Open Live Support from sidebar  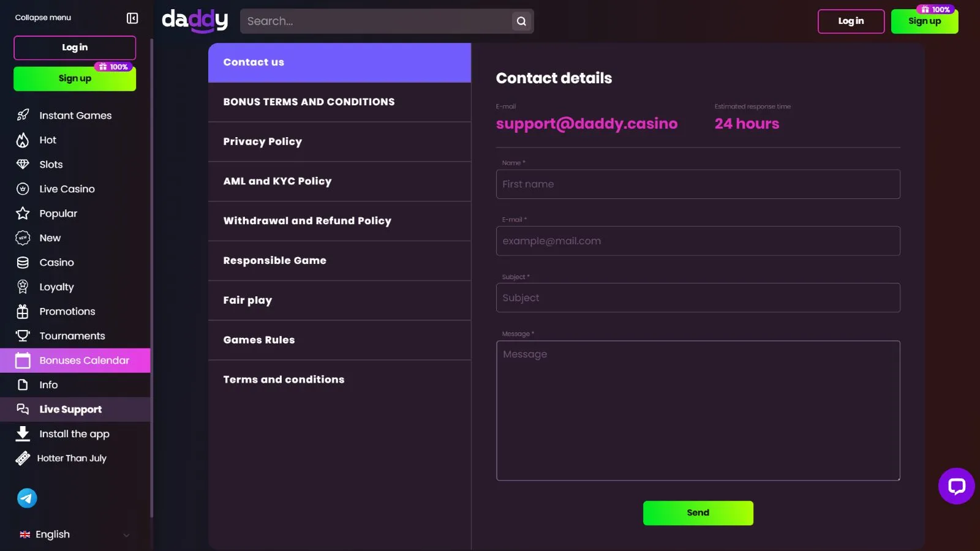tap(70, 410)
